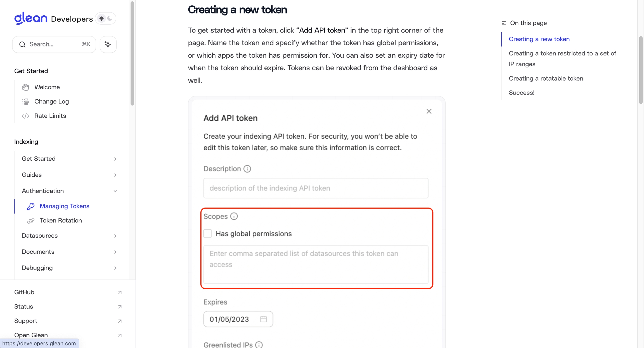Expand the Debugging section

pyautogui.click(x=115, y=268)
